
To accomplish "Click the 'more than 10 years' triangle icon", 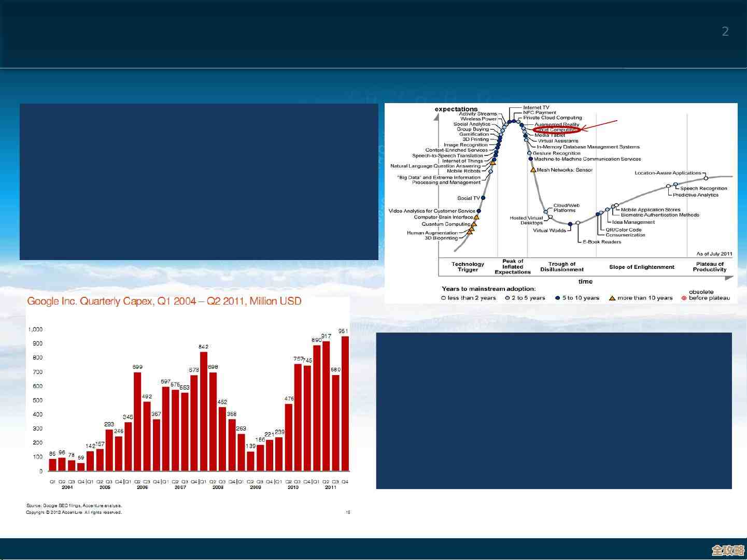I will 612,298.
